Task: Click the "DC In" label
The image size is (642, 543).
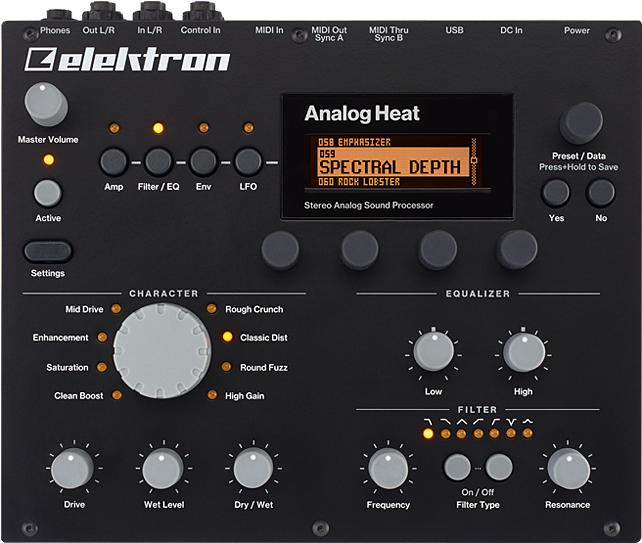Action: pos(511,30)
